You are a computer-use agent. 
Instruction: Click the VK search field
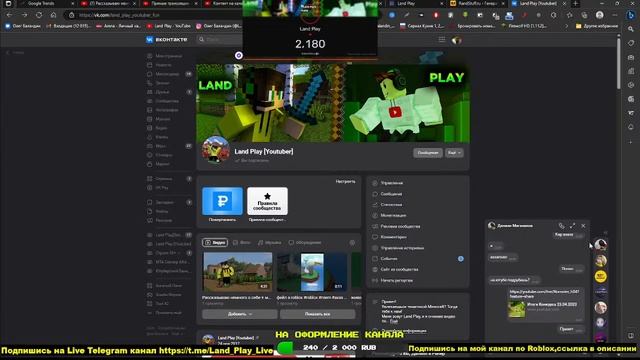coord(220,40)
